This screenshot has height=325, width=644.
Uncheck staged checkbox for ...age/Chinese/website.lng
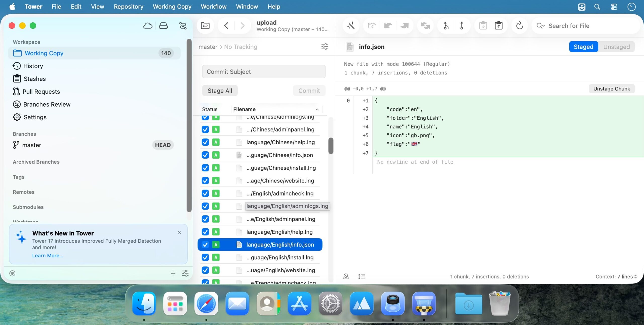(205, 181)
